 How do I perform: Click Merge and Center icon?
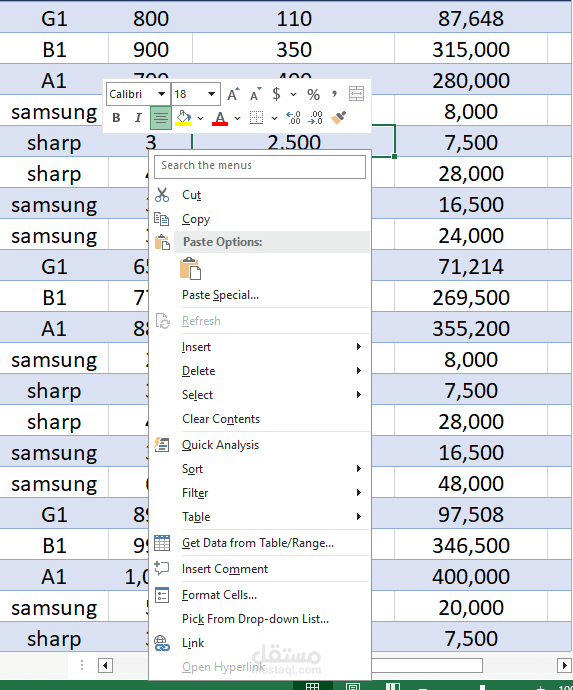[356, 94]
